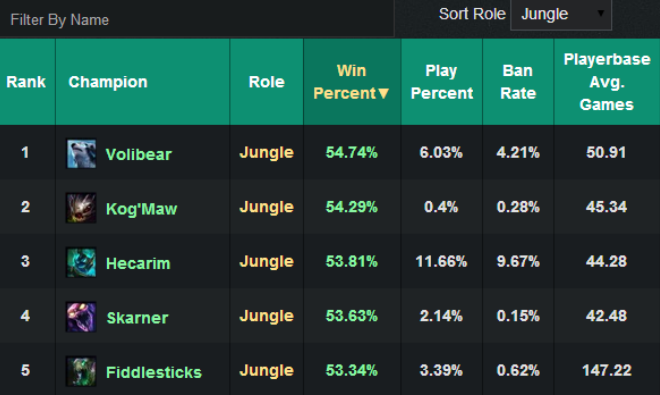This screenshot has width=660, height=395.
Task: Click the dropdown arrow beside Jungle
Action: pyautogui.click(x=601, y=13)
